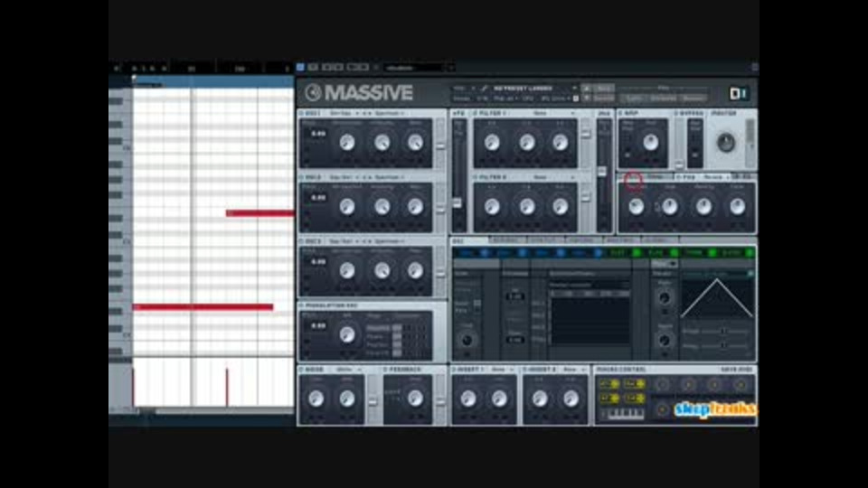Click the blue 4Env modulation handle

pos(598,253)
